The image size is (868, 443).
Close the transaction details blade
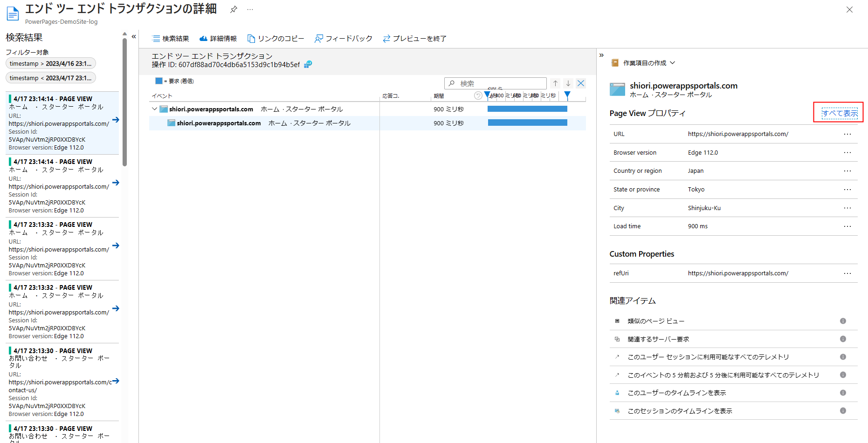pyautogui.click(x=849, y=10)
